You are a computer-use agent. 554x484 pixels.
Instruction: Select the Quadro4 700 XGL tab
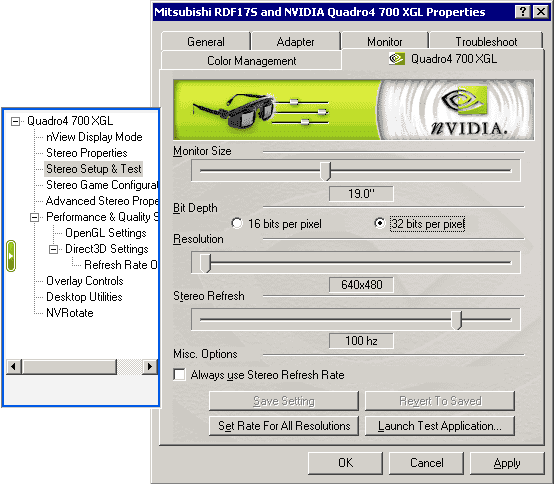coord(443,59)
